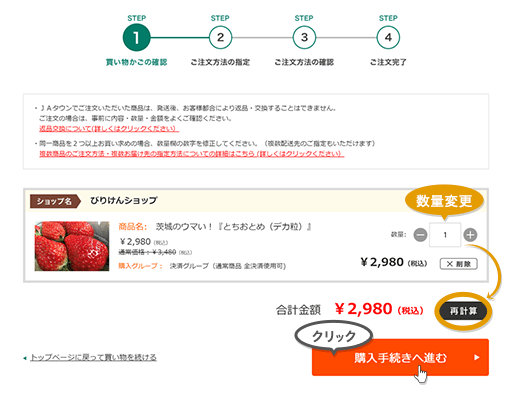Image resolution: width=520 pixels, height=399 pixels.
Task: Select the STEP 3 circle indicator
Action: 304,37
